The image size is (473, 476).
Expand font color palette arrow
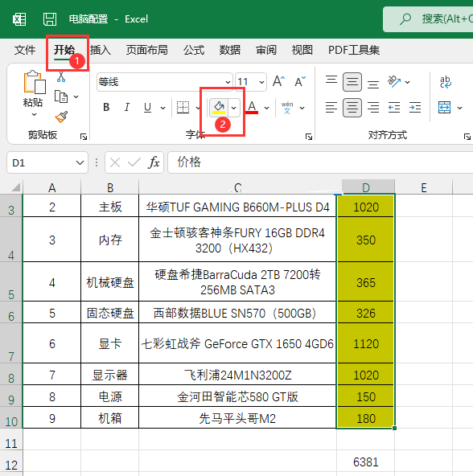click(267, 108)
